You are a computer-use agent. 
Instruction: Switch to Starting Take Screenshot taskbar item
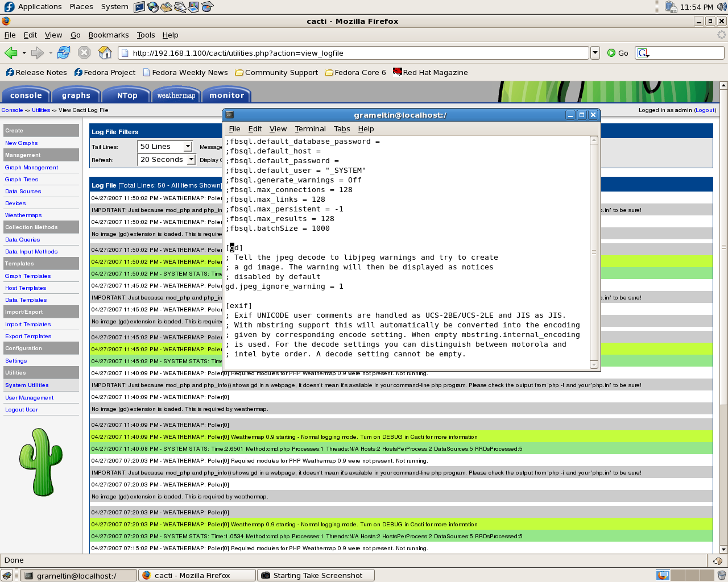coord(316,575)
